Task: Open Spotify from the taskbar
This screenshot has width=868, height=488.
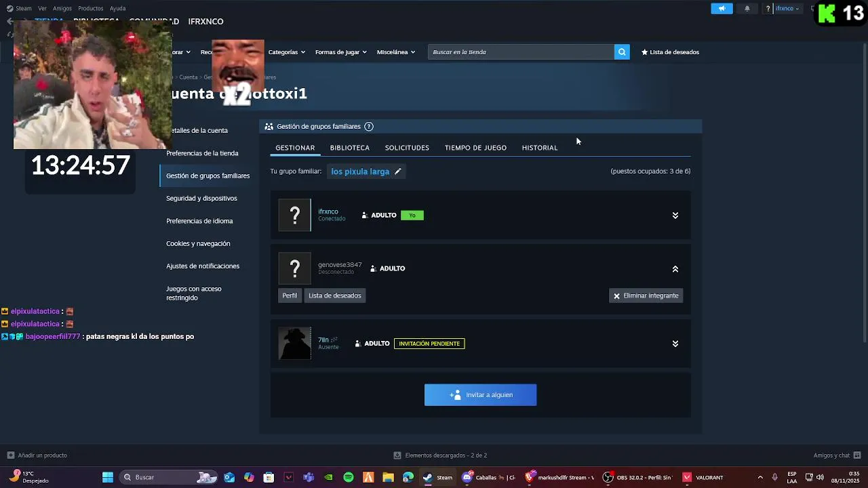Action: click(x=349, y=477)
